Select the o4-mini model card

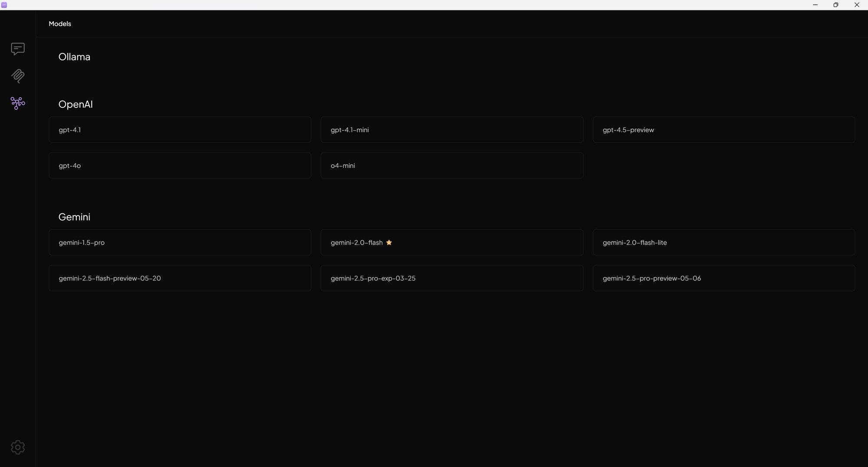[452, 165]
